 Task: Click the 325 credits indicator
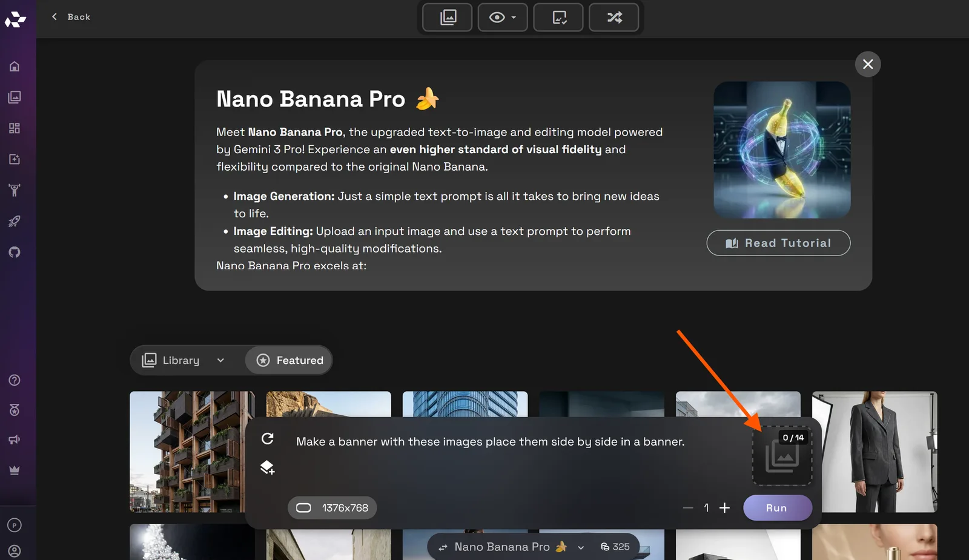(615, 547)
